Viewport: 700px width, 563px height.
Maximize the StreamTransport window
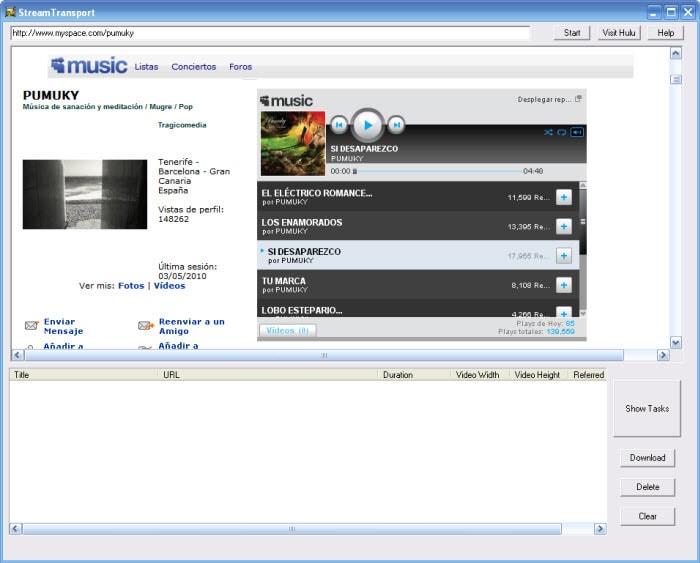point(671,12)
